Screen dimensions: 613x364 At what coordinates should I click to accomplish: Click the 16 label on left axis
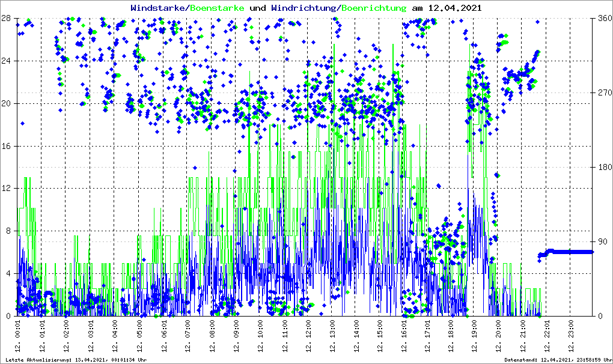[x=7, y=146]
